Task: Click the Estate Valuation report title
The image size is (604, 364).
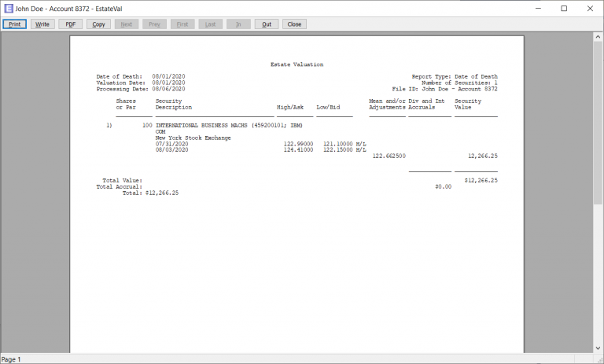Action: (296, 64)
